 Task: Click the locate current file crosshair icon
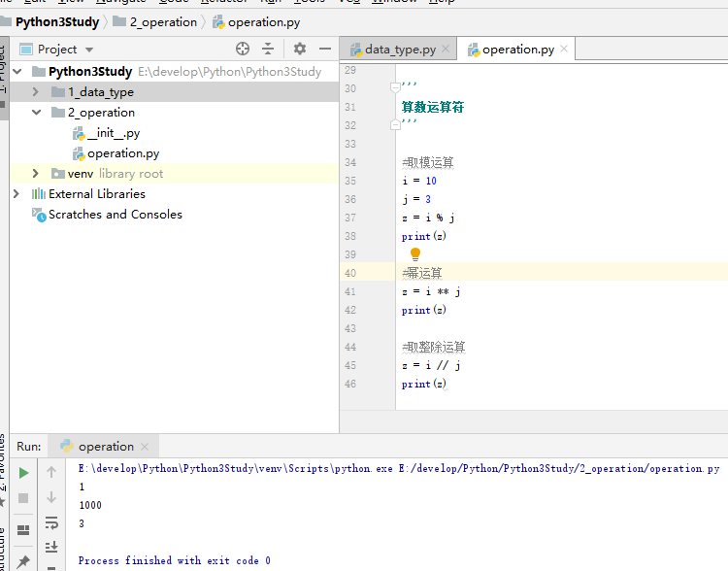pos(243,49)
